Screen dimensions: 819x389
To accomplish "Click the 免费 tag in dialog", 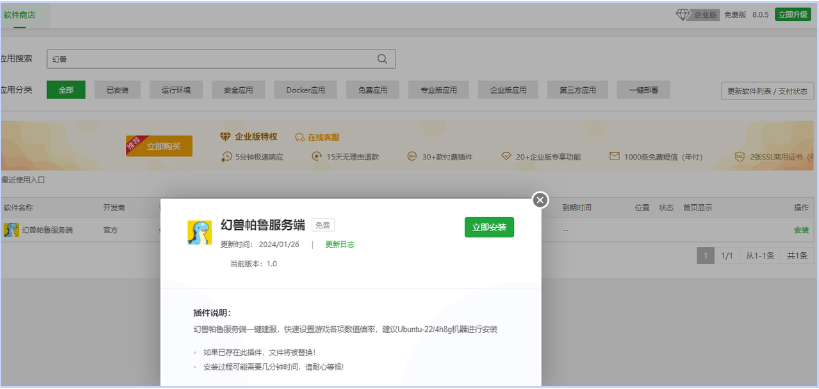I will (323, 226).
